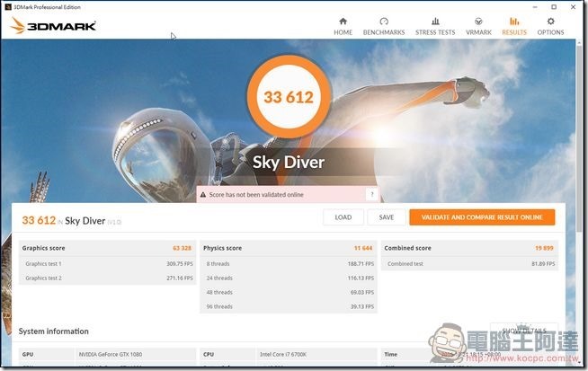Screen dimensions: 588x371
Task: Click the warning triangle icon in validation notice
Action: [202, 194]
